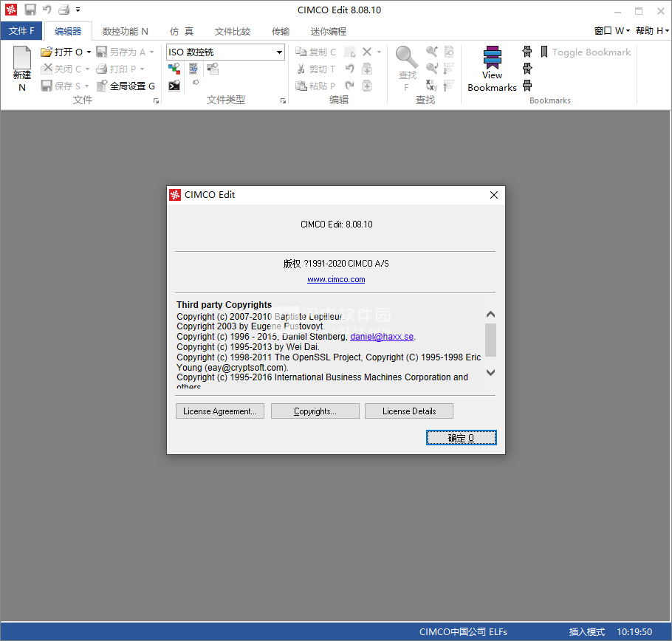The height and width of the screenshot is (641, 672).
Task: Click the terminal console setup icon
Action: click(x=174, y=86)
